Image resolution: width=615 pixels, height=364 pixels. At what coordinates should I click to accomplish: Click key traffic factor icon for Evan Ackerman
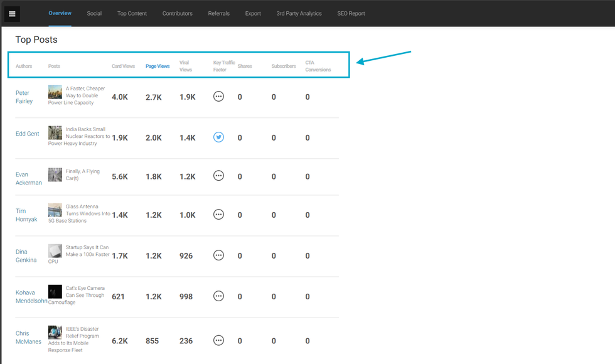point(218,176)
